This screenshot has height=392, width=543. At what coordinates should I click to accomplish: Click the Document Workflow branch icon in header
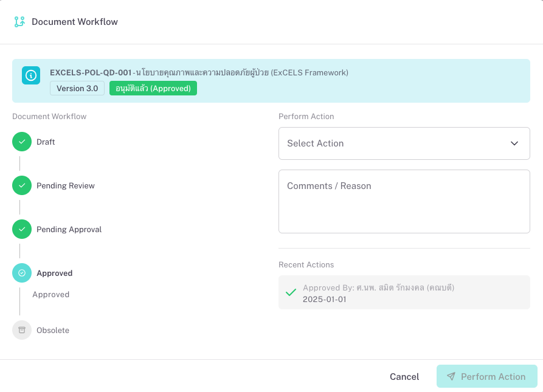point(19,22)
